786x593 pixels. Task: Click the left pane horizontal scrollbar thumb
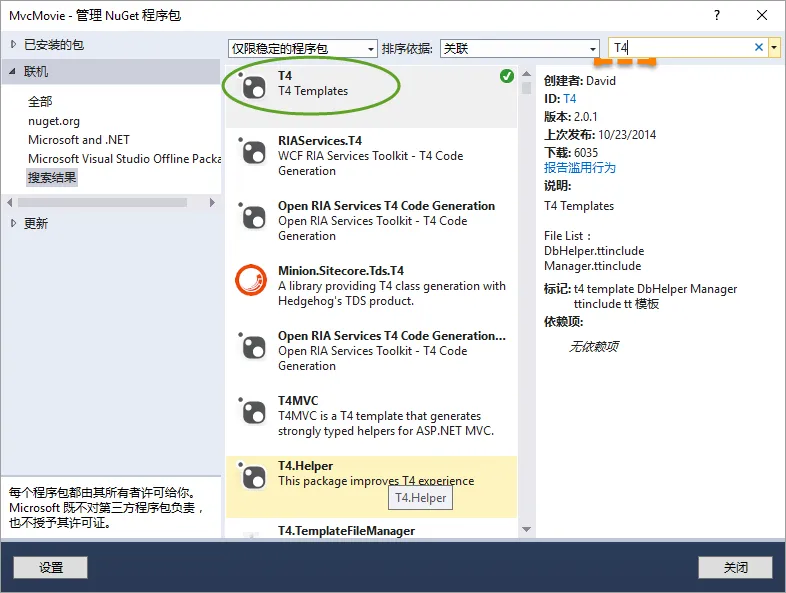click(x=102, y=203)
